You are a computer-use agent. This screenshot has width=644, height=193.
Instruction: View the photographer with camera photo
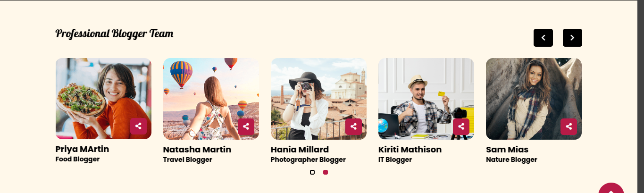(x=318, y=99)
